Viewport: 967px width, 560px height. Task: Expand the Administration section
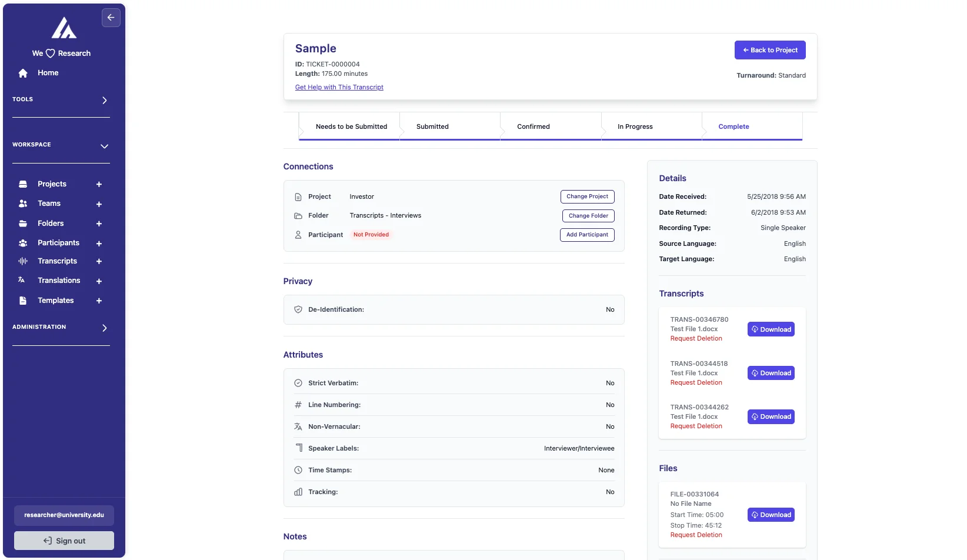point(105,328)
